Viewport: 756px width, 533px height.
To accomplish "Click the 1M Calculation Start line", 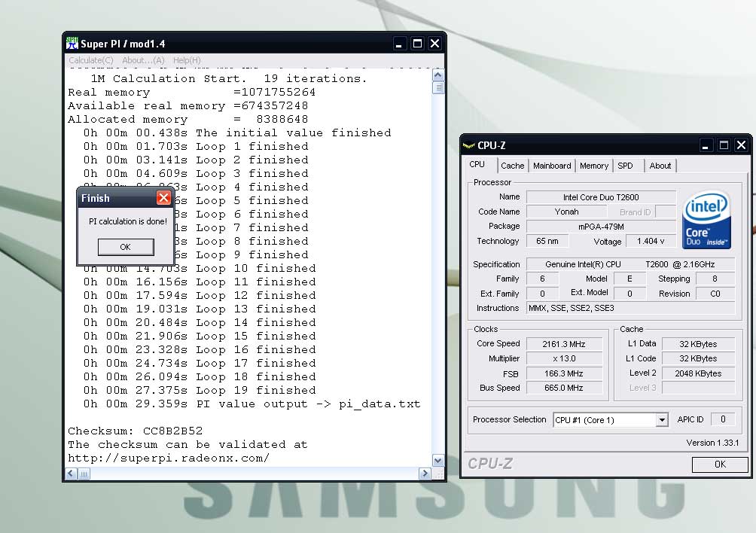I will coord(229,78).
